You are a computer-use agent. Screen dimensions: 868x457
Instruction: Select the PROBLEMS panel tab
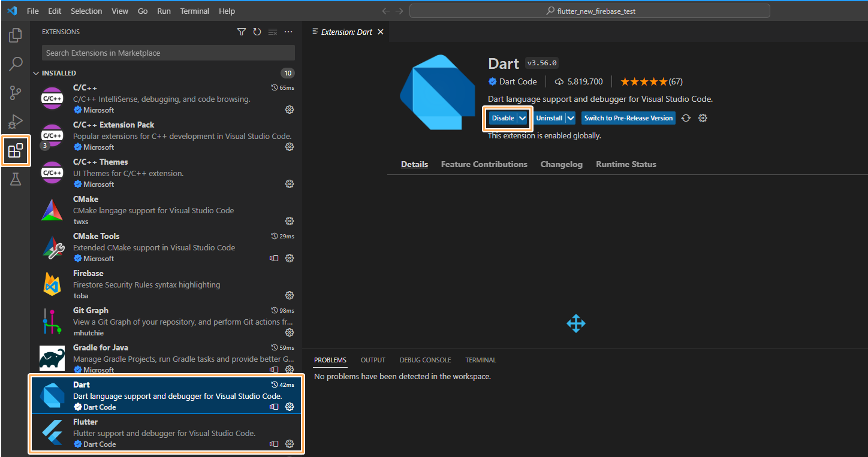330,360
